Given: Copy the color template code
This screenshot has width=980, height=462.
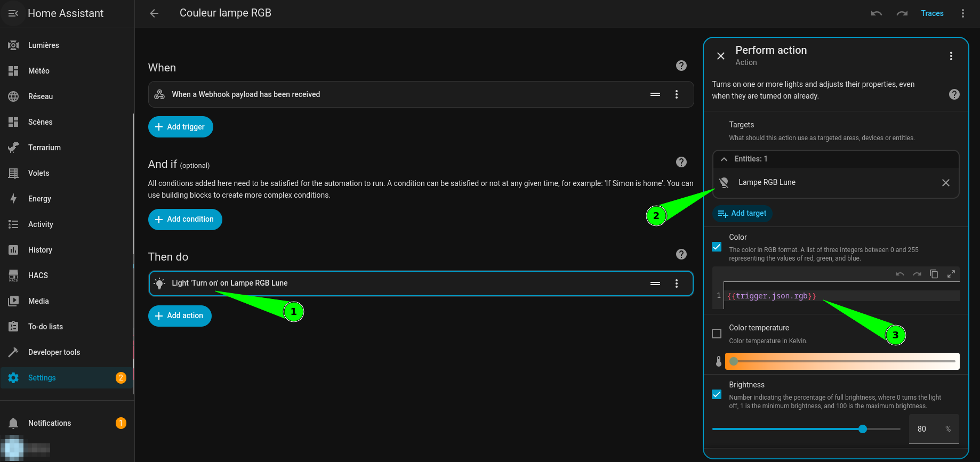Looking at the screenshot, I should [x=934, y=274].
